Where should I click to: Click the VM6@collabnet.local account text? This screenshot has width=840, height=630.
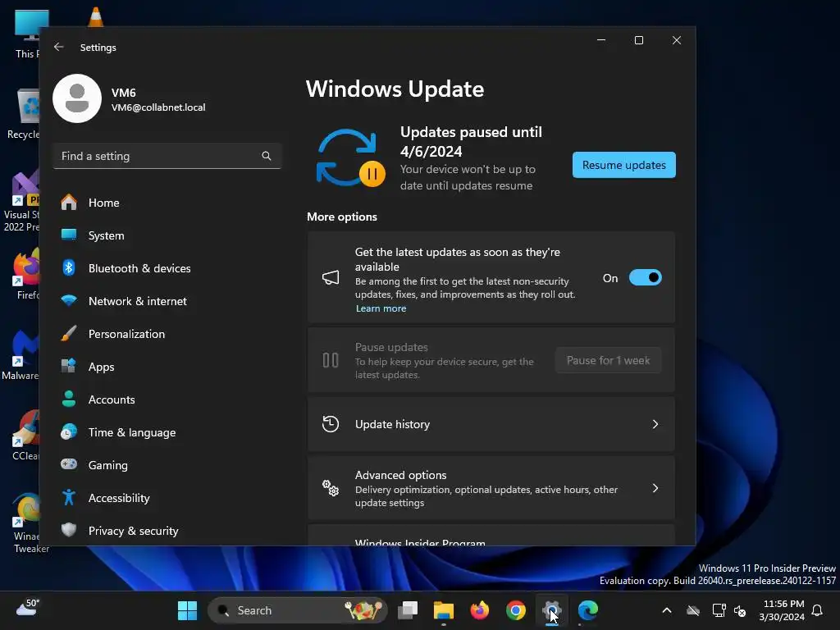click(x=158, y=107)
